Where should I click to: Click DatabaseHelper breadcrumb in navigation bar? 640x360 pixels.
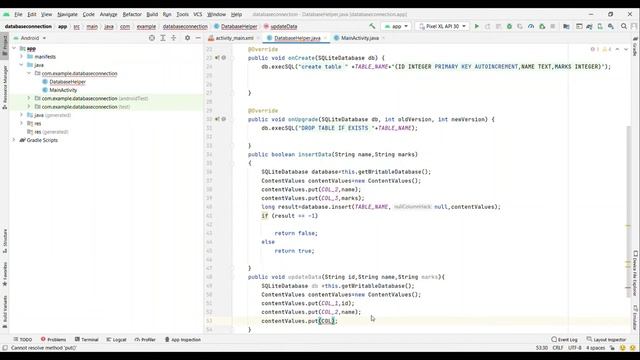pyautogui.click(x=236, y=27)
